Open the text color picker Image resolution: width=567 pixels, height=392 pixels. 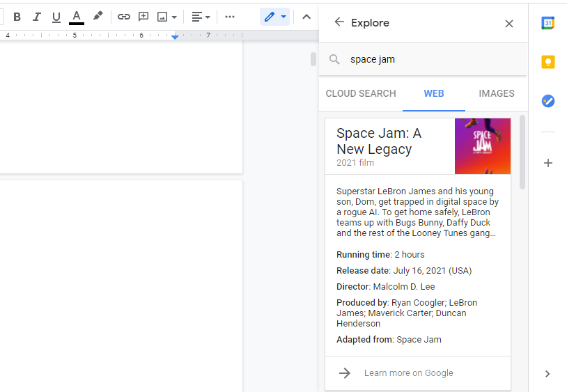pyautogui.click(x=77, y=17)
